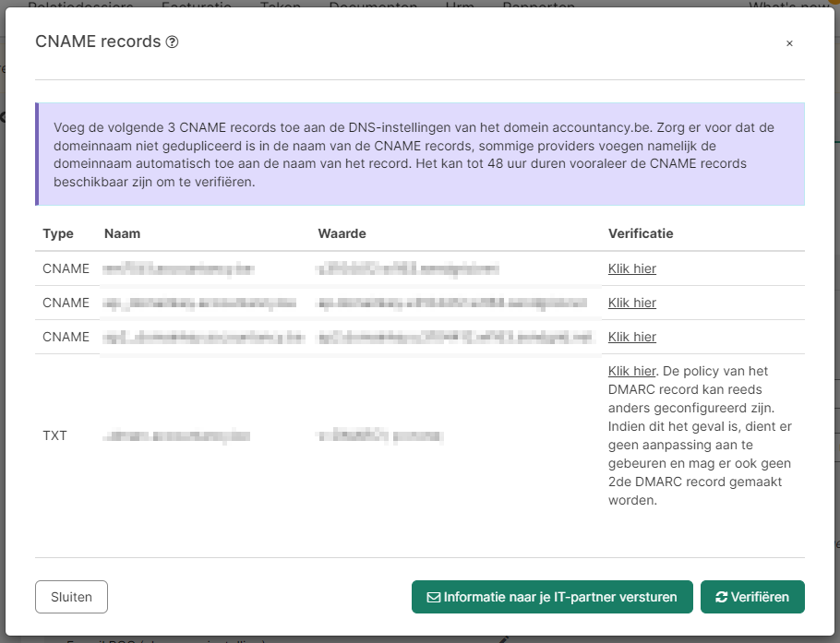The width and height of the screenshot is (840, 643).
Task: Follow the 'Klik hier' link in the TXT row
Action: 630,371
